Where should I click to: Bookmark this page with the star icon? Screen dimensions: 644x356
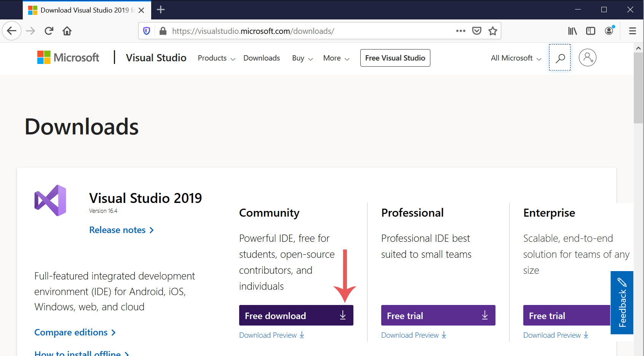tap(493, 31)
